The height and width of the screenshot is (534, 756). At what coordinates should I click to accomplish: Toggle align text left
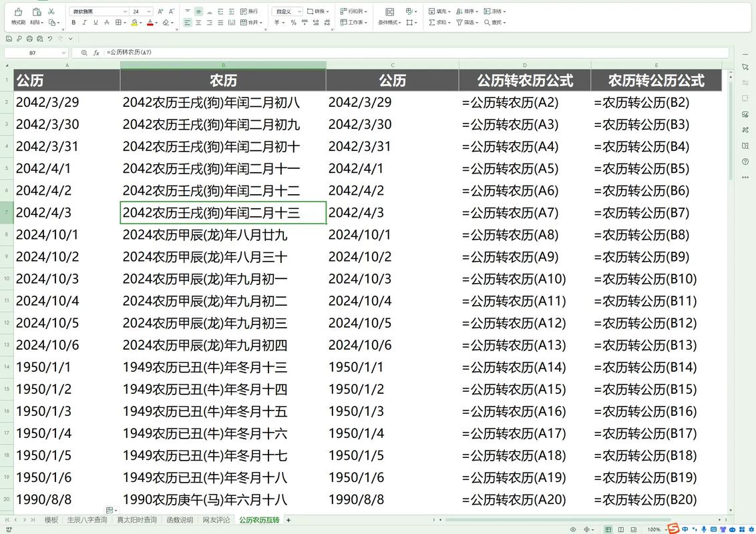[188, 22]
